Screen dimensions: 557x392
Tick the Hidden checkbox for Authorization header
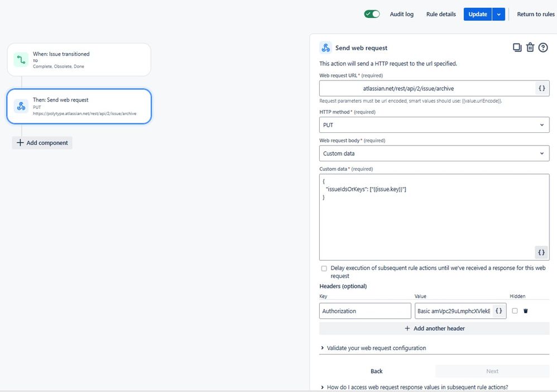click(x=515, y=310)
